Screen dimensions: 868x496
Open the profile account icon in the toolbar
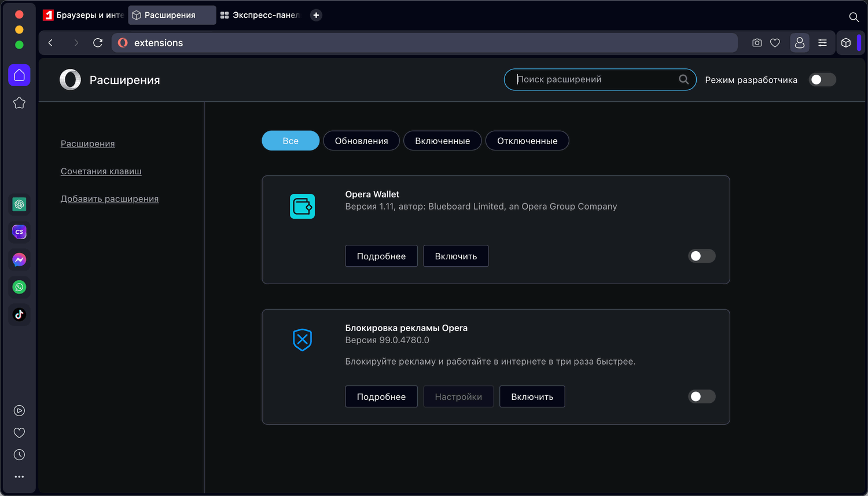[800, 43]
